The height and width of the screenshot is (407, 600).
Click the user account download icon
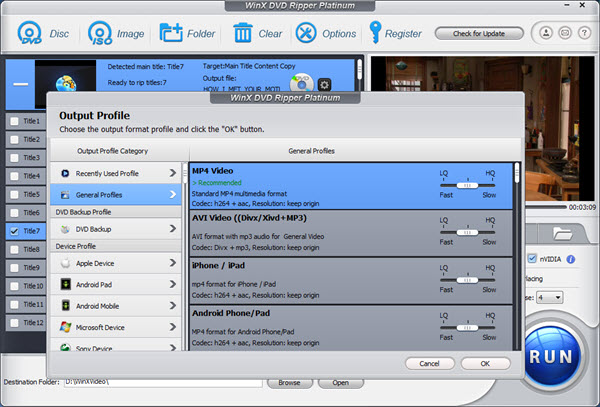[x=546, y=33]
